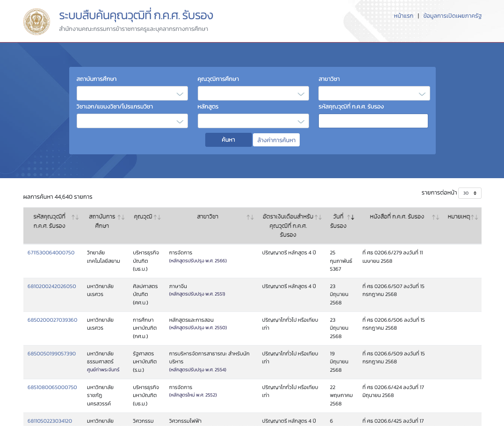Sort by หมายเหตุ column arrows
The height and width of the screenshot is (426, 504).
click(x=475, y=217)
